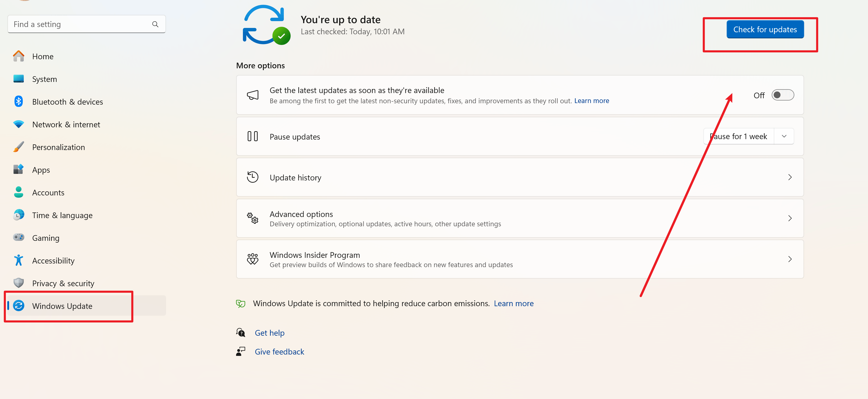Viewport: 868px width, 399px height.
Task: Click the Home house icon in sidebar
Action: (x=19, y=56)
